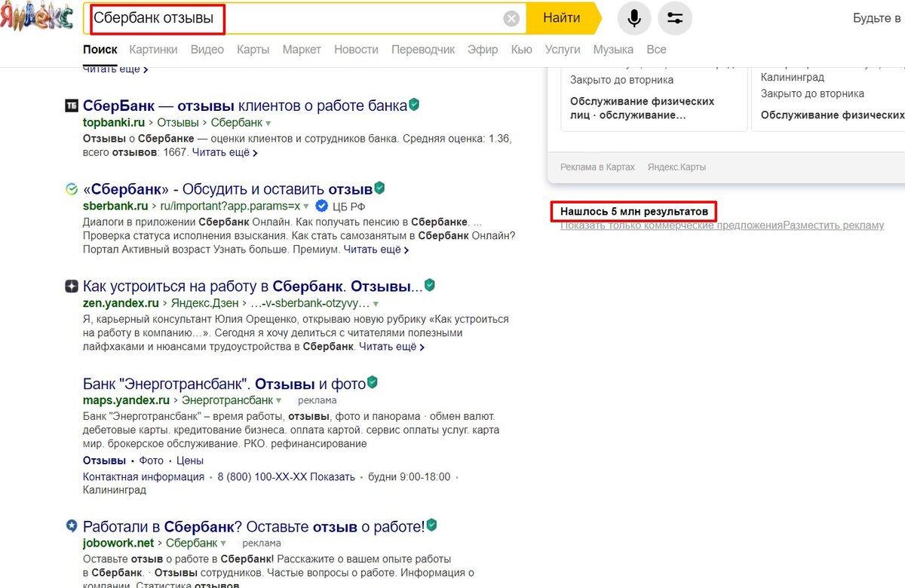The width and height of the screenshot is (905, 588).
Task: Expand Читать ещё on sberbank.ru snippet
Action: tap(376, 250)
